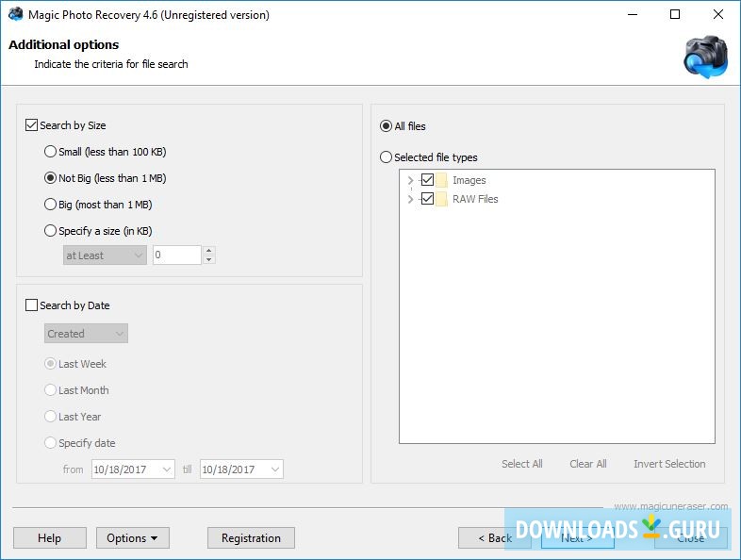Increase size value with up spinner arrow
Screen dimensions: 741x560
coord(209,251)
